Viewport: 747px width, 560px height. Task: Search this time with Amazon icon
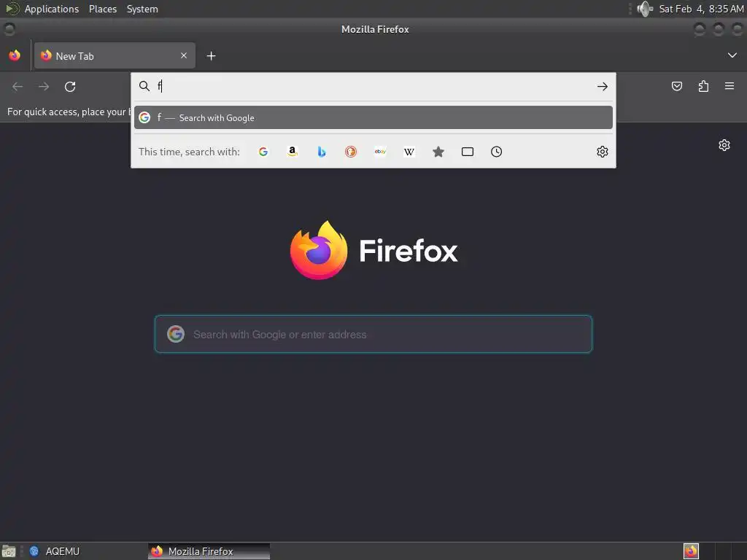coord(293,152)
